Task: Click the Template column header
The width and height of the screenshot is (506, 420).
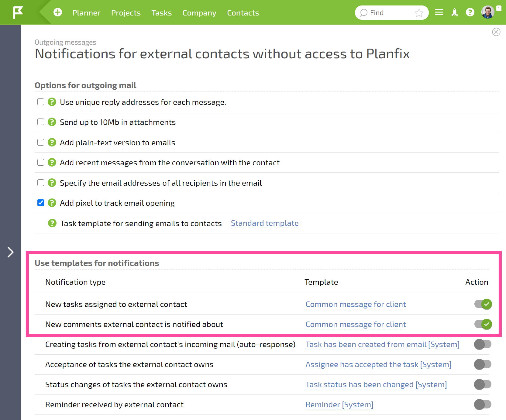Action: coord(321,282)
